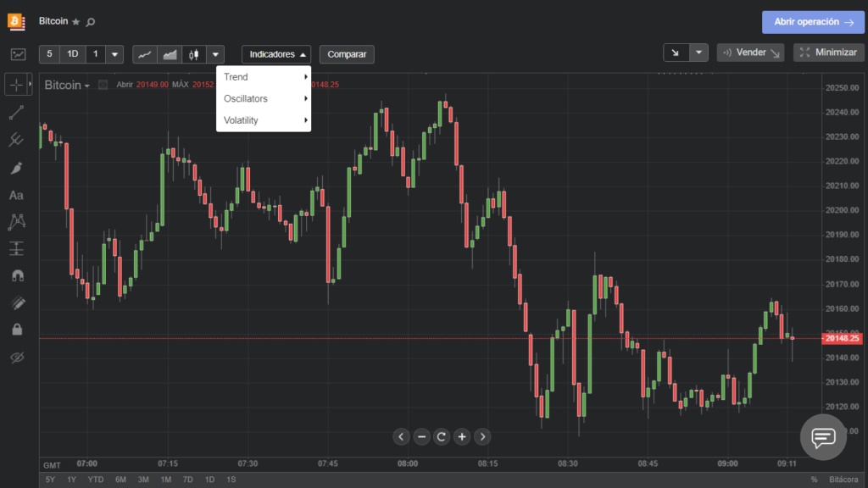Open the interval dropdown arrow
The image size is (868, 488).
(114, 54)
